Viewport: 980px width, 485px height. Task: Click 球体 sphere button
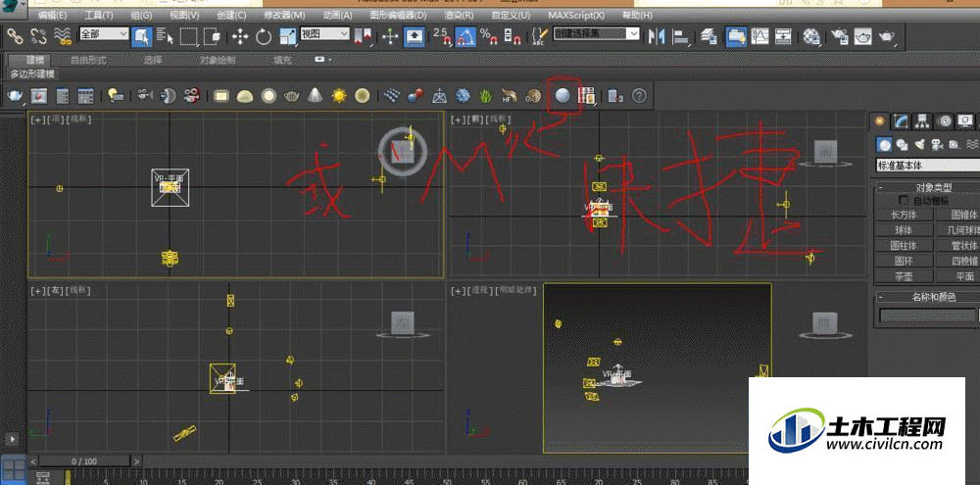pyautogui.click(x=904, y=230)
